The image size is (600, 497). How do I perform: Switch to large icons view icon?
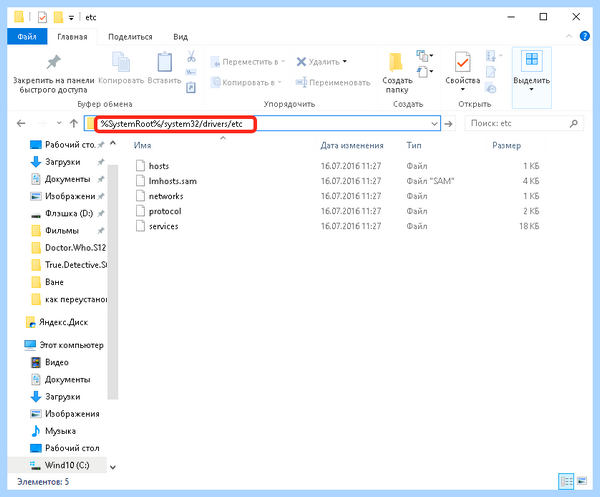[582, 481]
